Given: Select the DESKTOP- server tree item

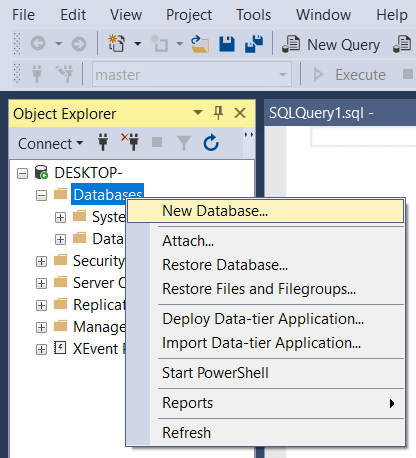Looking at the screenshot, I should 88,173.
